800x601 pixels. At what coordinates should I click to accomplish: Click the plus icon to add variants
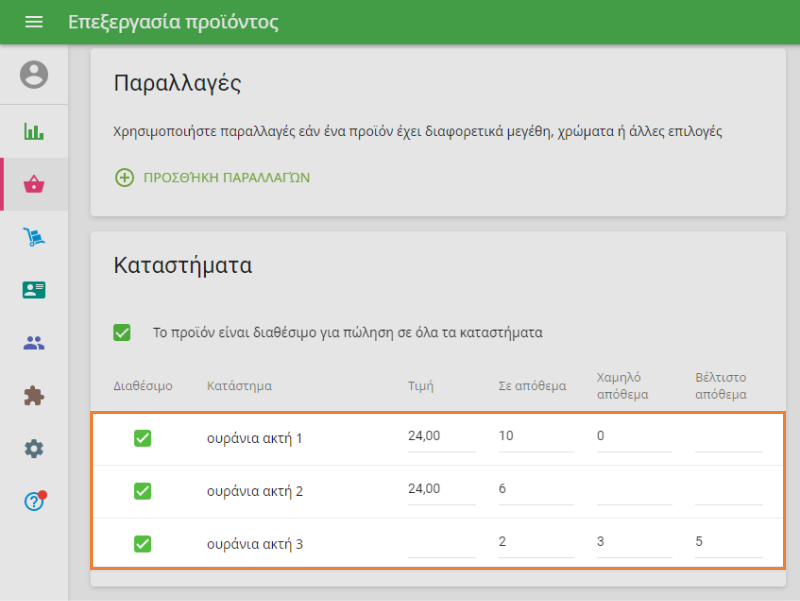[x=125, y=178]
